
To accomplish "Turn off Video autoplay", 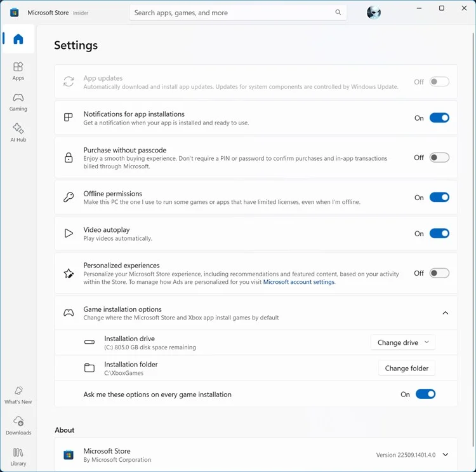I will pyautogui.click(x=439, y=233).
